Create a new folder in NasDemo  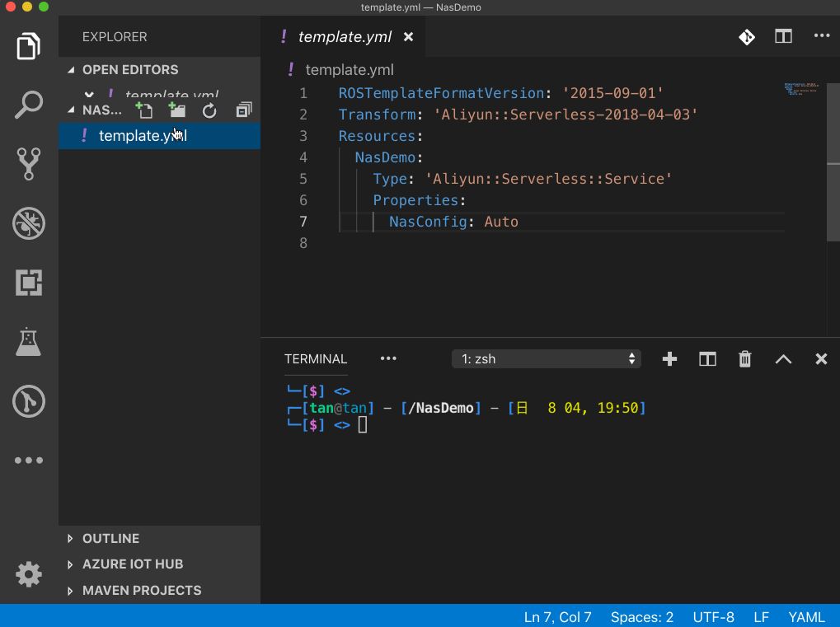(176, 110)
